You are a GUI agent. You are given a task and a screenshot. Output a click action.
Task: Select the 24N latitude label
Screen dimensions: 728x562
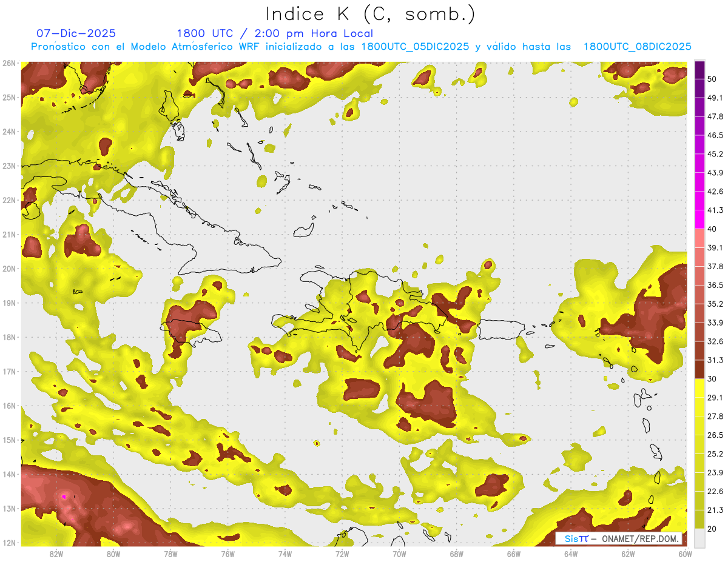[9, 132]
